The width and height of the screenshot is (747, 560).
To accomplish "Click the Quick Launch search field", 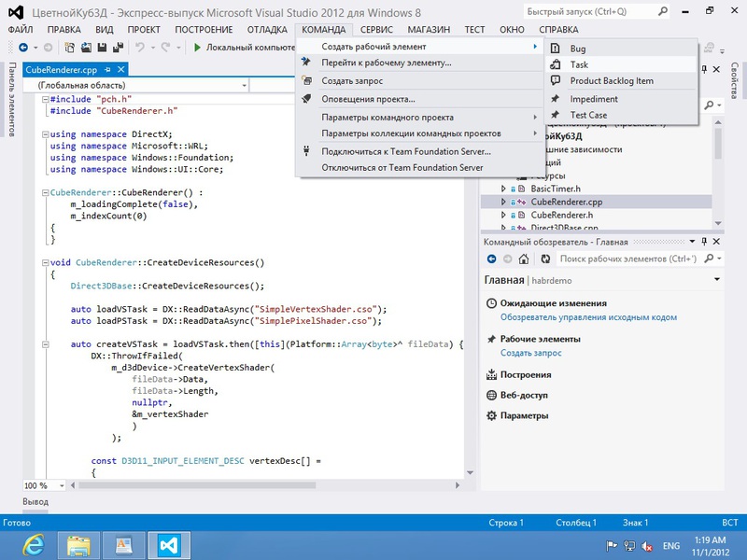I will [x=590, y=11].
